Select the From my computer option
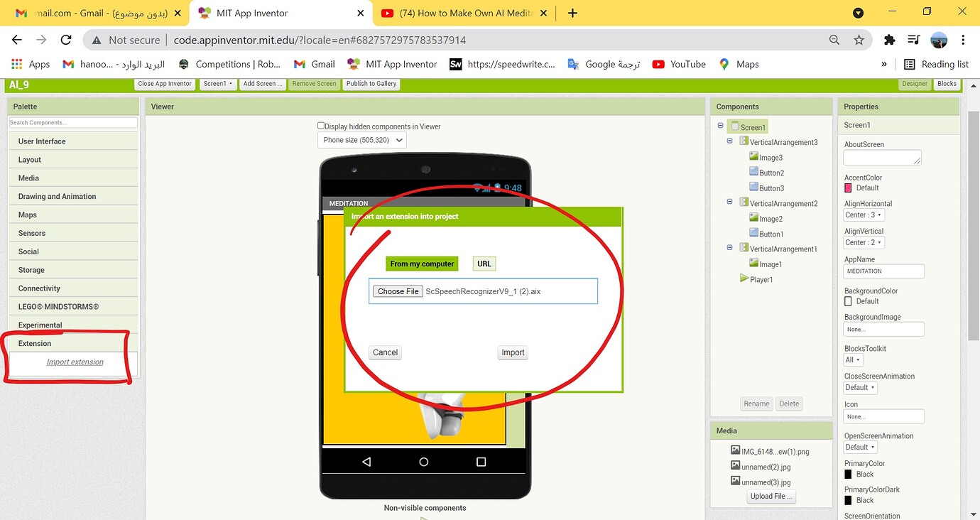Viewport: 980px width, 520px height. coord(421,264)
